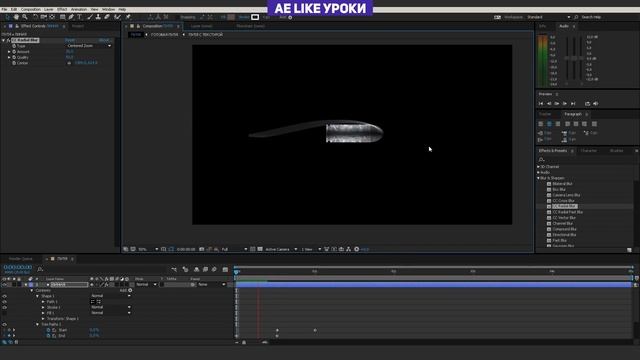Image resolution: width=640 pixels, height=360 pixels.
Task: Collapse the CC Radial Blur effect group
Action: [4, 40]
